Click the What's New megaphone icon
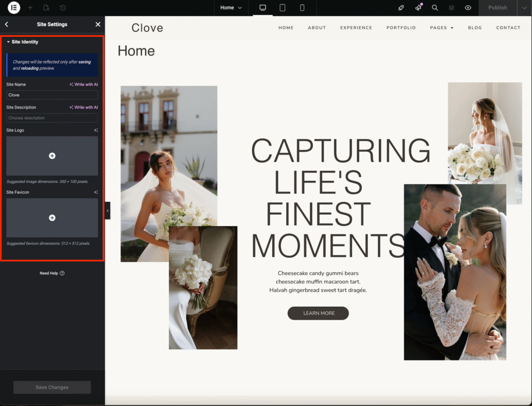Screen dimensions: 532x406 418,8
